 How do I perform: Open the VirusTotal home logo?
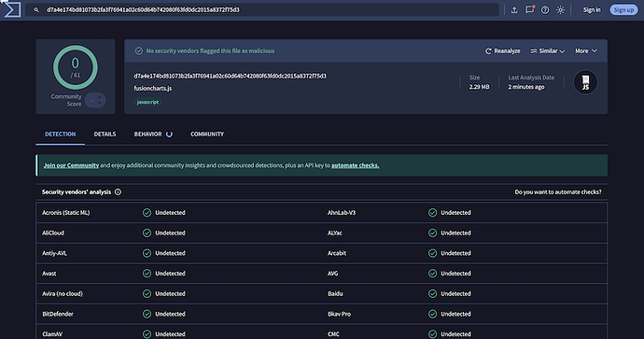click(x=12, y=9)
